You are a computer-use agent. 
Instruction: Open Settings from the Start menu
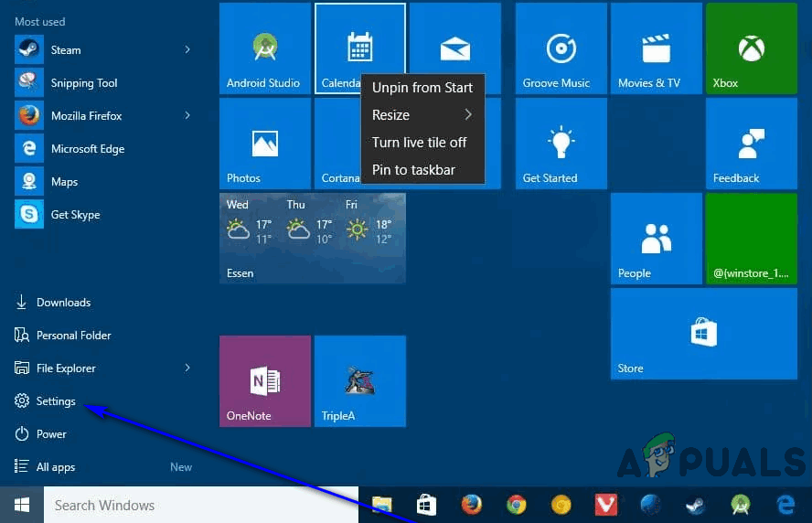55,401
